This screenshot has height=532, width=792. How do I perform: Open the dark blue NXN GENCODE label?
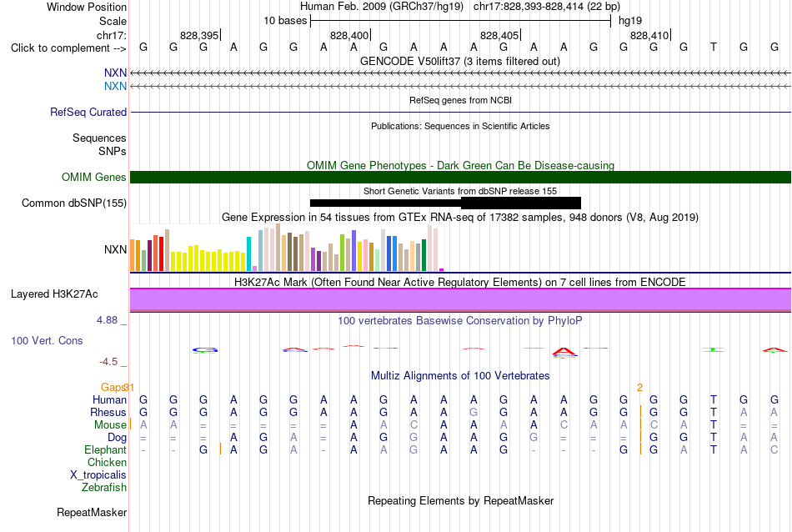tap(115, 73)
